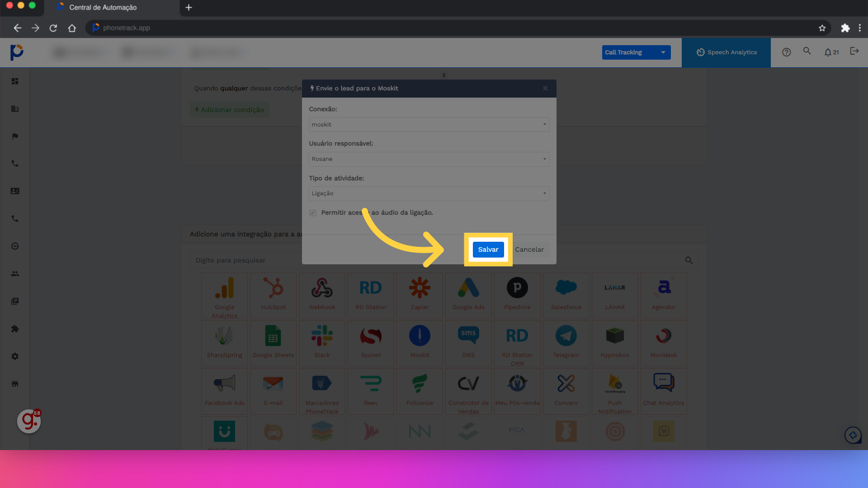The height and width of the screenshot is (488, 868).
Task: Close the Envie o lead para o Moskit dialog
Action: coord(545,88)
